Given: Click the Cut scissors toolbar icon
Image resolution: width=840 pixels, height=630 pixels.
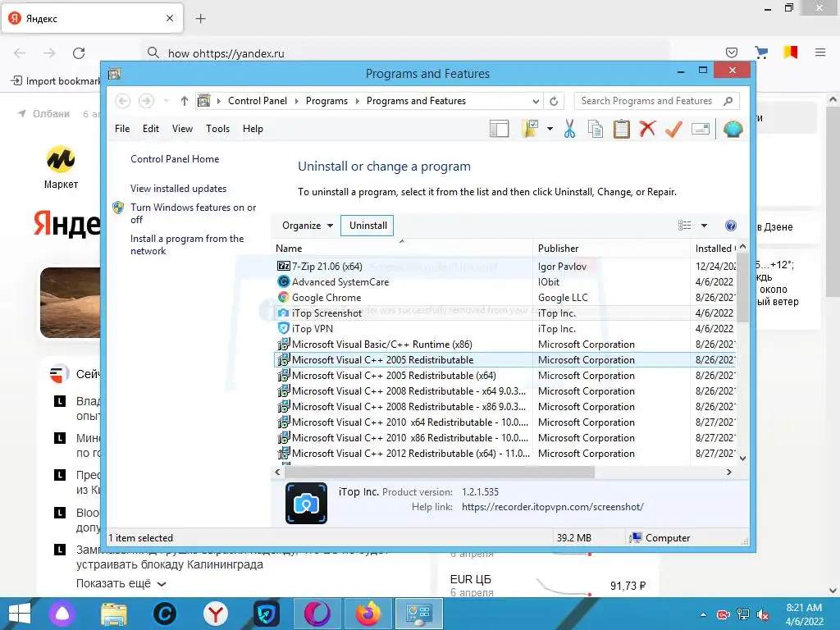Looking at the screenshot, I should click(569, 129).
